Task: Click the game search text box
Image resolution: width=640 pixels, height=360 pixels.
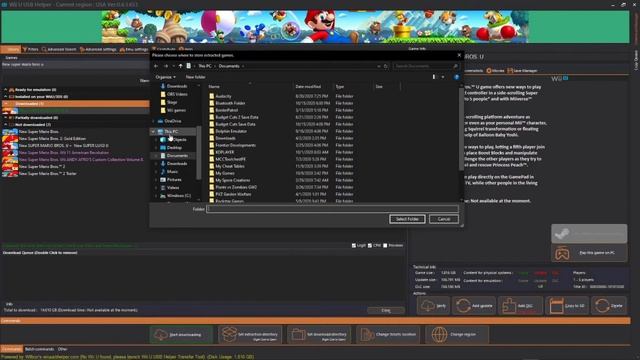Action: (x=76, y=64)
